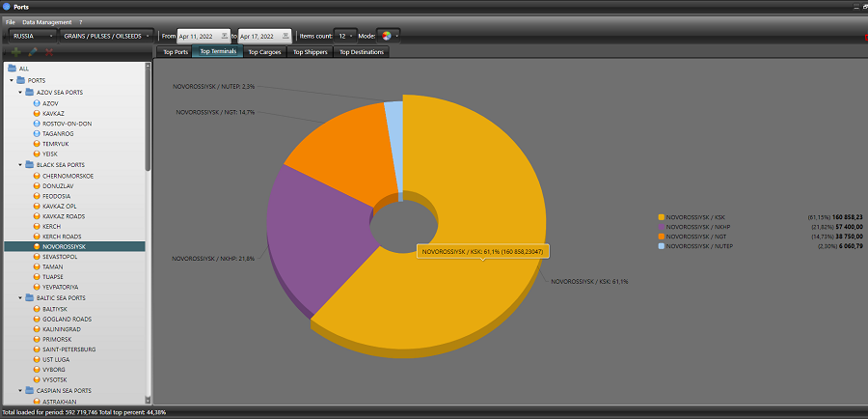
Task: Click the orange globe icon beside YEISK
Action: coord(37,154)
